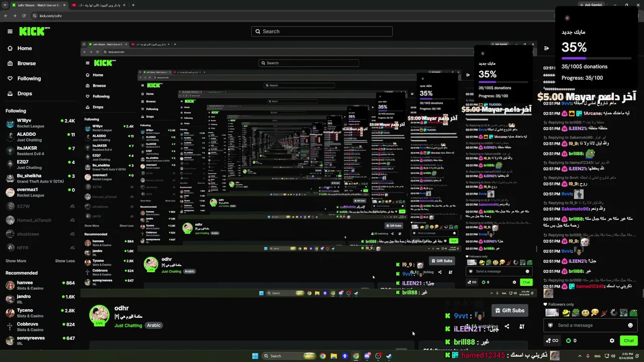The image size is (644, 362).
Task: Open a new tab in the outermost browser
Action: click(133, 5)
